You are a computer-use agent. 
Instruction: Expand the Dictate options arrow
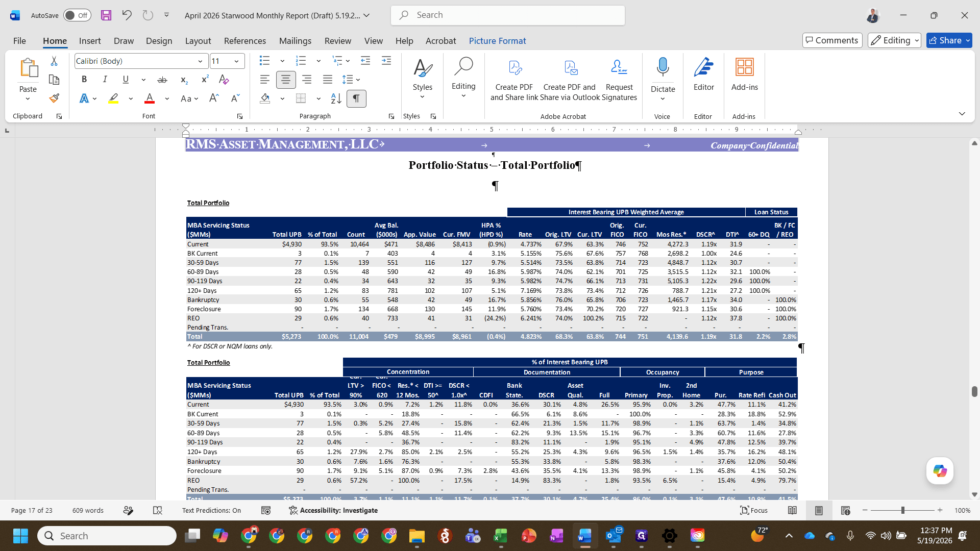pyautogui.click(x=663, y=98)
